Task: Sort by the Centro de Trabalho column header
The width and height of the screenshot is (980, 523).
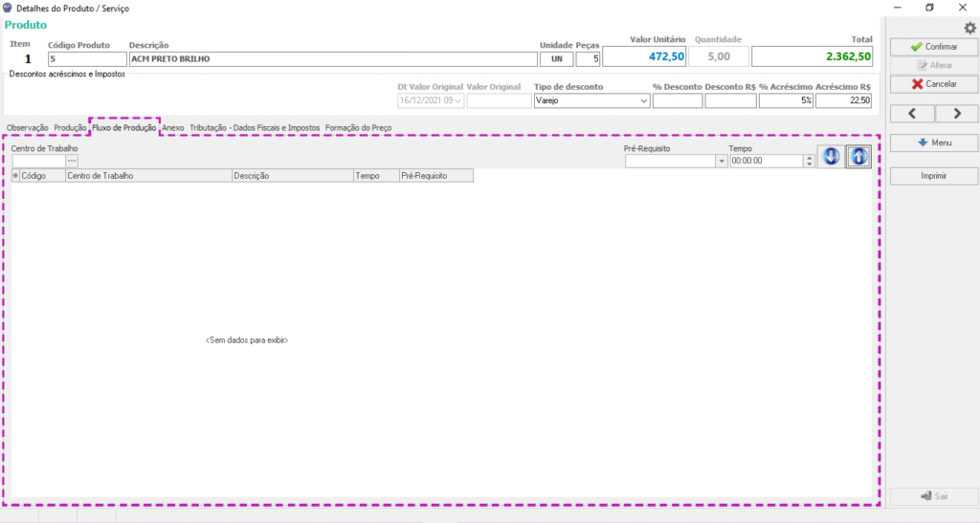Action: coord(147,176)
